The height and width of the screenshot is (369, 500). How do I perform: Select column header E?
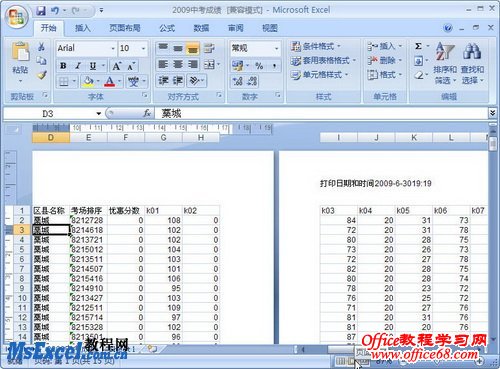pyautogui.click(x=88, y=138)
